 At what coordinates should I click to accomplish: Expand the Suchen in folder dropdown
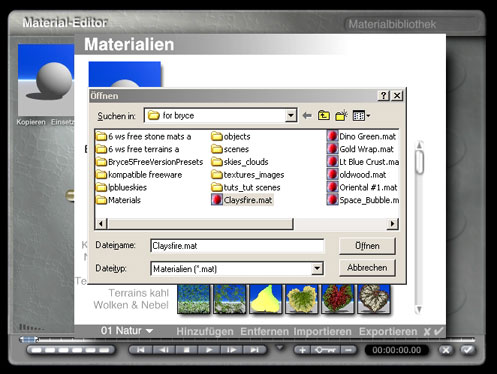coord(291,116)
